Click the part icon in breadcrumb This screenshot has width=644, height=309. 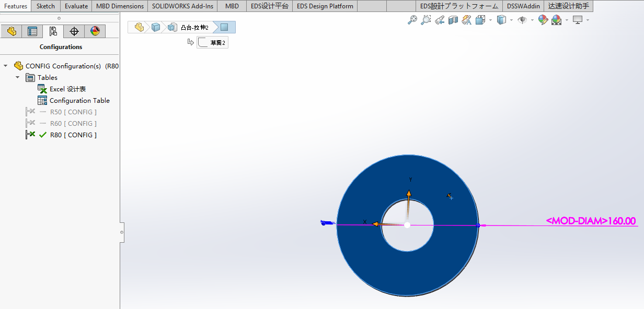point(139,27)
